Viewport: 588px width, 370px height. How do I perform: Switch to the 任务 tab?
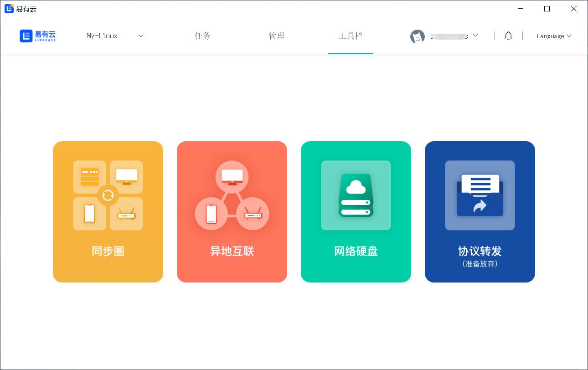(x=202, y=36)
